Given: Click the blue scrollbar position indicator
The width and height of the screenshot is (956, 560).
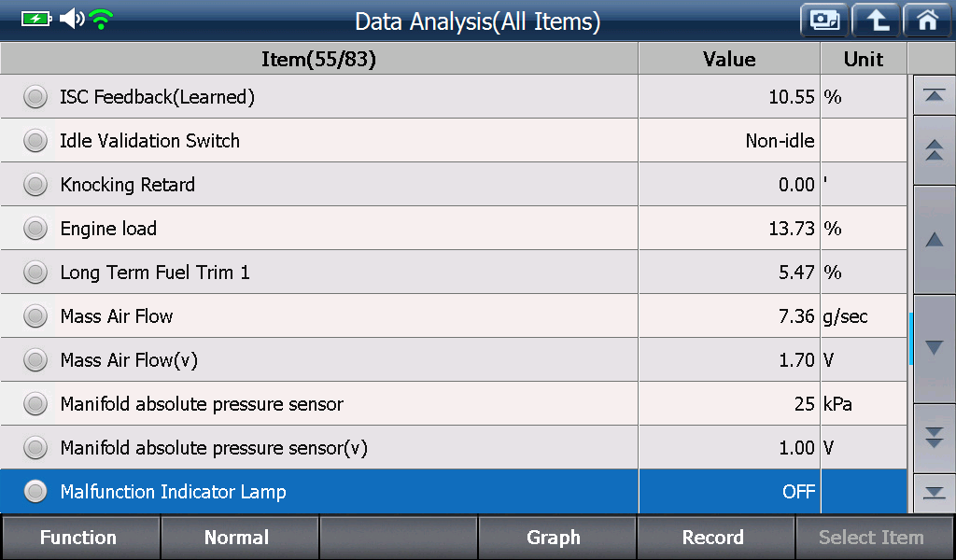Looking at the screenshot, I should pos(911,339).
